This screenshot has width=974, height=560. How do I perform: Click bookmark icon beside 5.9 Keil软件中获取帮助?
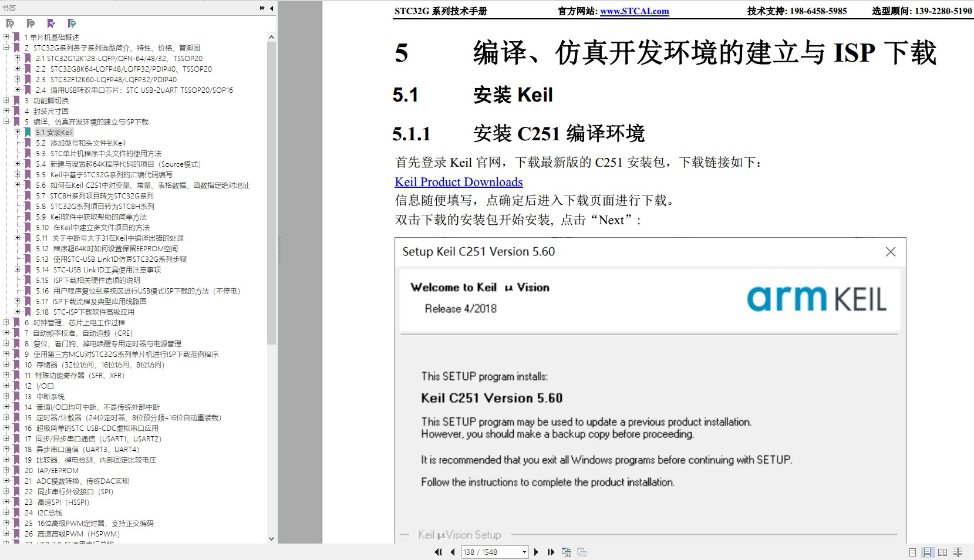(x=28, y=217)
